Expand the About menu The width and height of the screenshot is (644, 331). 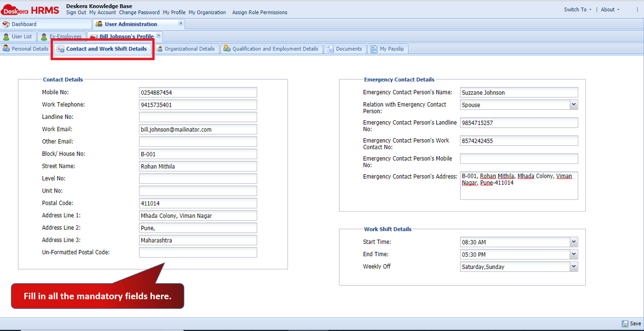(x=610, y=9)
